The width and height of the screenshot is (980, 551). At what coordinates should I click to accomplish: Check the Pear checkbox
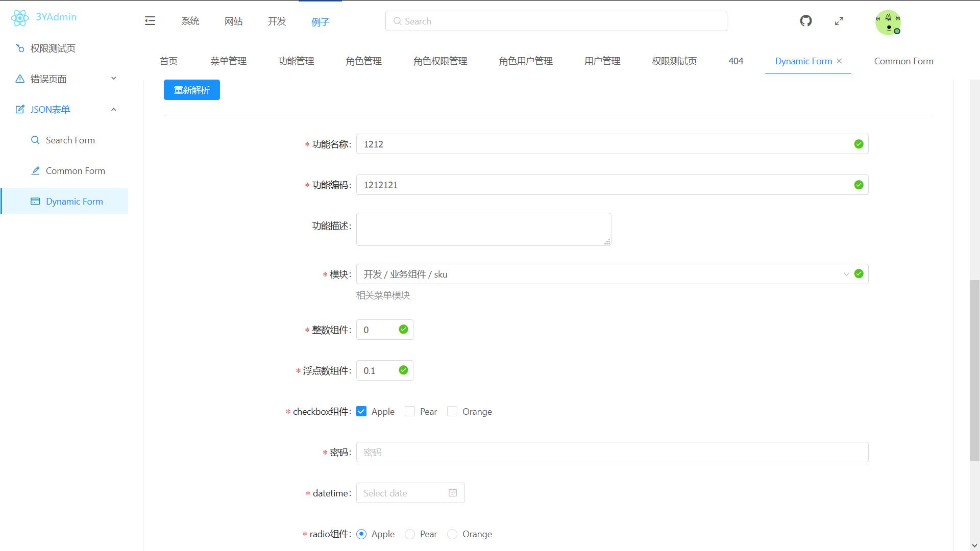tap(410, 412)
